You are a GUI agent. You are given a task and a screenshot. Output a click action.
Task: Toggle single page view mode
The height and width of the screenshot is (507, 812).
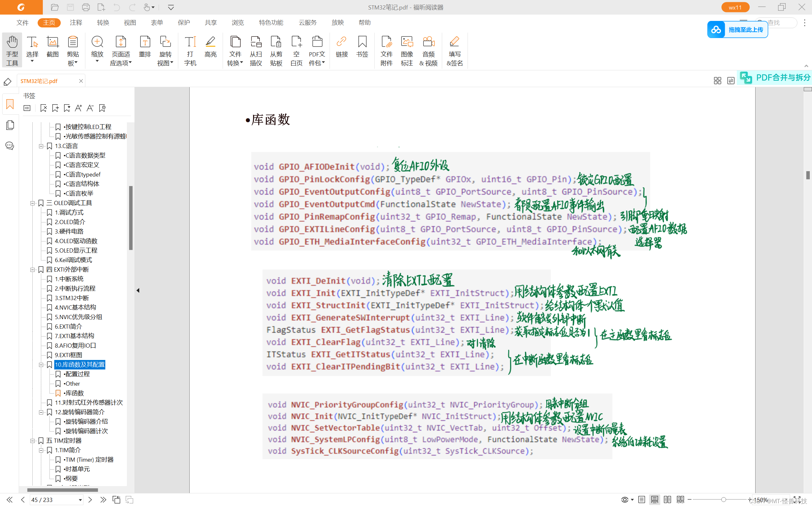tap(642, 500)
